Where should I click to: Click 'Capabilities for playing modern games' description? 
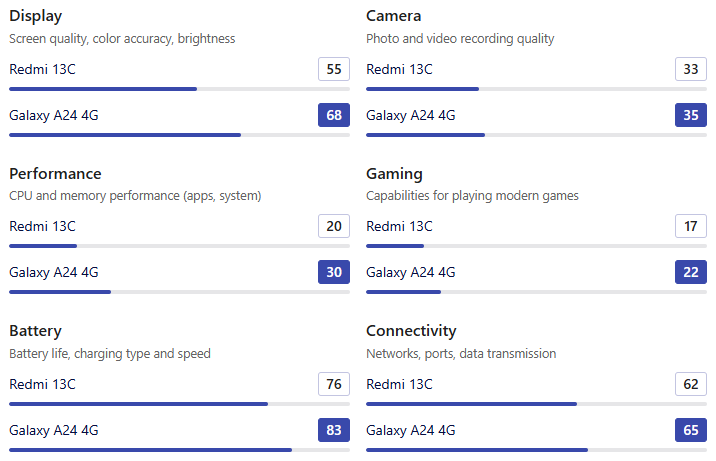pos(472,196)
